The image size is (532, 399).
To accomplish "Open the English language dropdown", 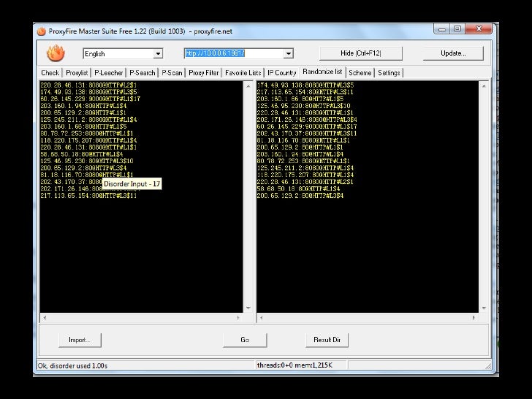I will click(158, 53).
